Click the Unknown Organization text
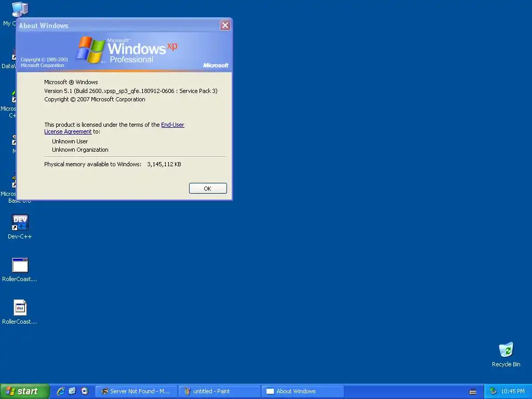The image size is (532, 399). tap(80, 150)
